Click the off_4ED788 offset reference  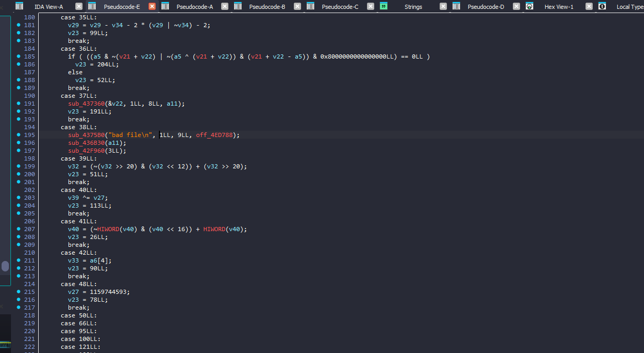click(x=216, y=135)
